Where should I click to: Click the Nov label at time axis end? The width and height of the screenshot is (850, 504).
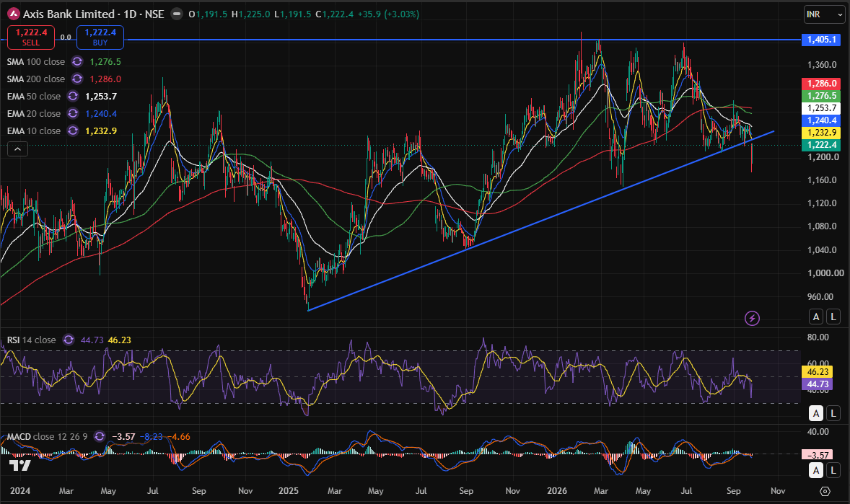[x=778, y=491]
